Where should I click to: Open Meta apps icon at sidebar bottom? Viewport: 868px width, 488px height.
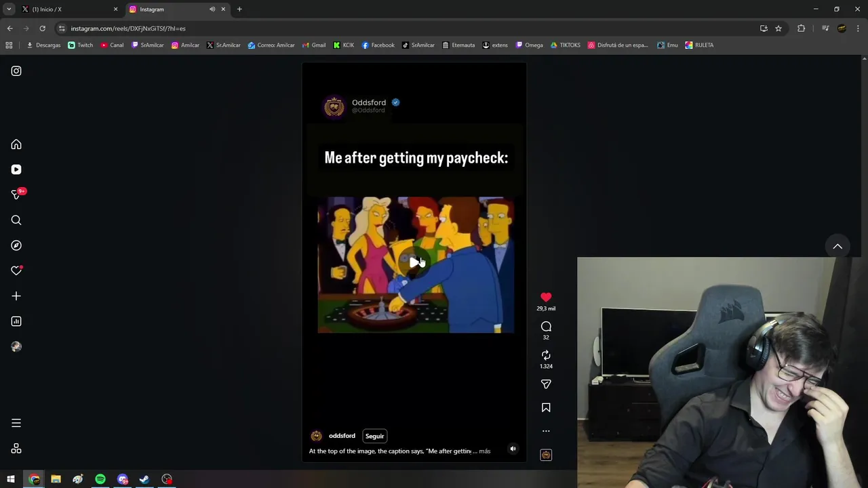click(16, 449)
